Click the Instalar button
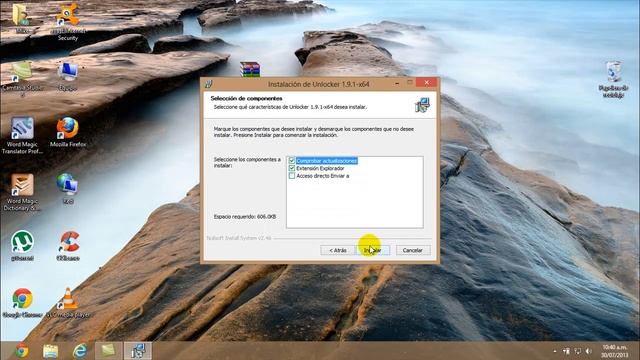 point(372,250)
